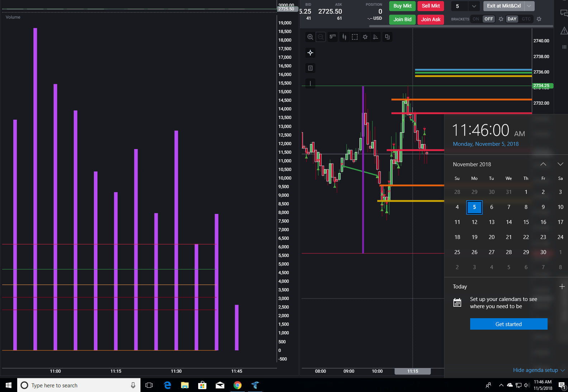The height and width of the screenshot is (392, 568).
Task: Zoom out on the price chart
Action: tap(321, 37)
